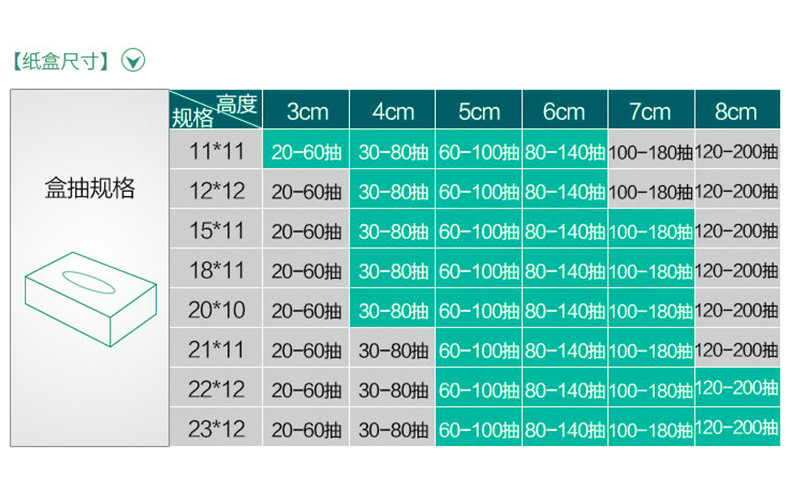
Task: Click the 80-140抽 cell in 18*11 row
Action: click(x=564, y=270)
